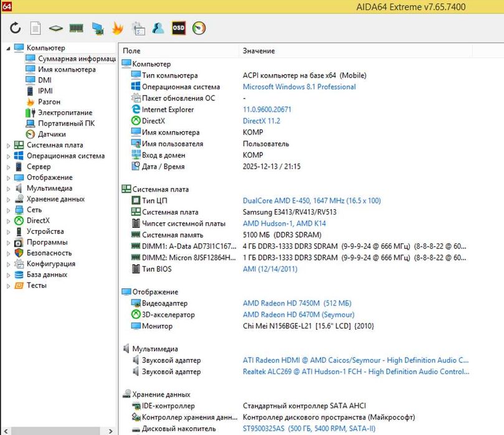Open the OSD panel toolbar icon

tap(179, 28)
